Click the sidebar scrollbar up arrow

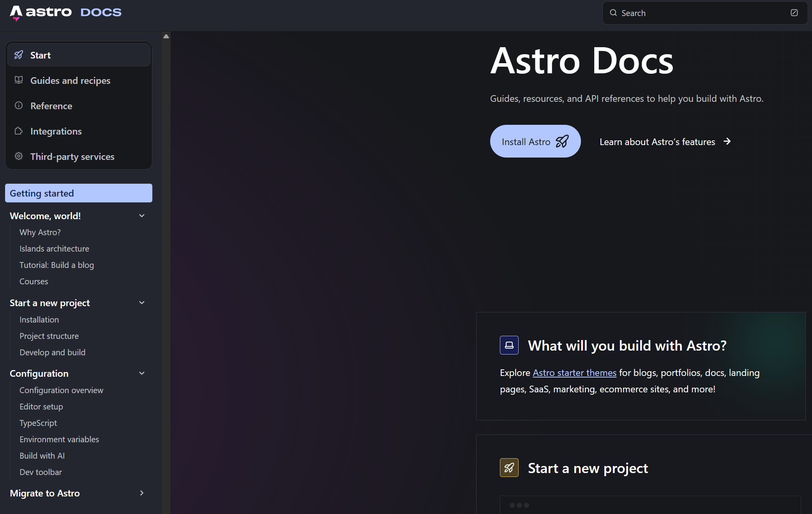coord(166,36)
